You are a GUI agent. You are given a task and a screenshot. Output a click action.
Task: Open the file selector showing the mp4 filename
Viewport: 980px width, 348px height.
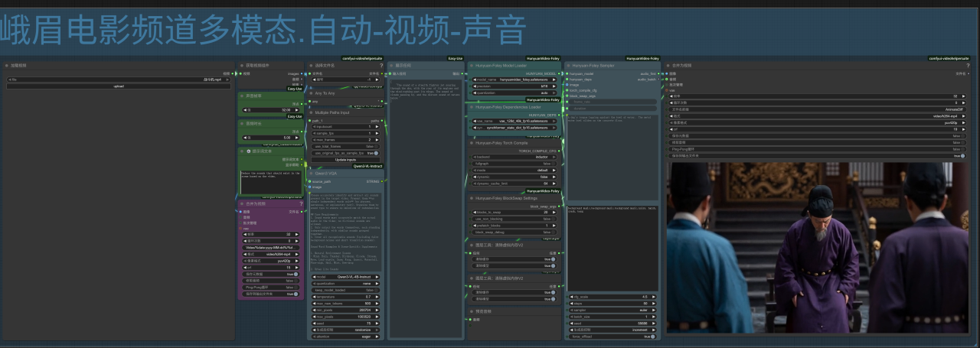(x=119, y=80)
